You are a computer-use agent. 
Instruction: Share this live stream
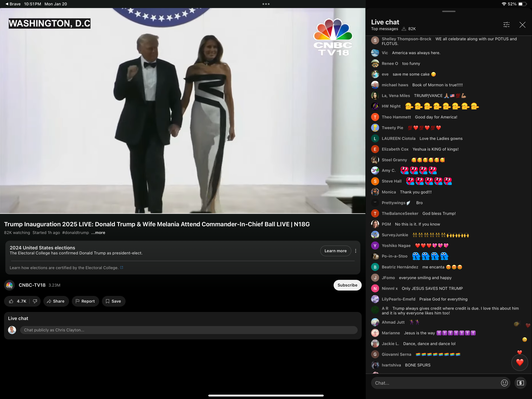tap(56, 301)
